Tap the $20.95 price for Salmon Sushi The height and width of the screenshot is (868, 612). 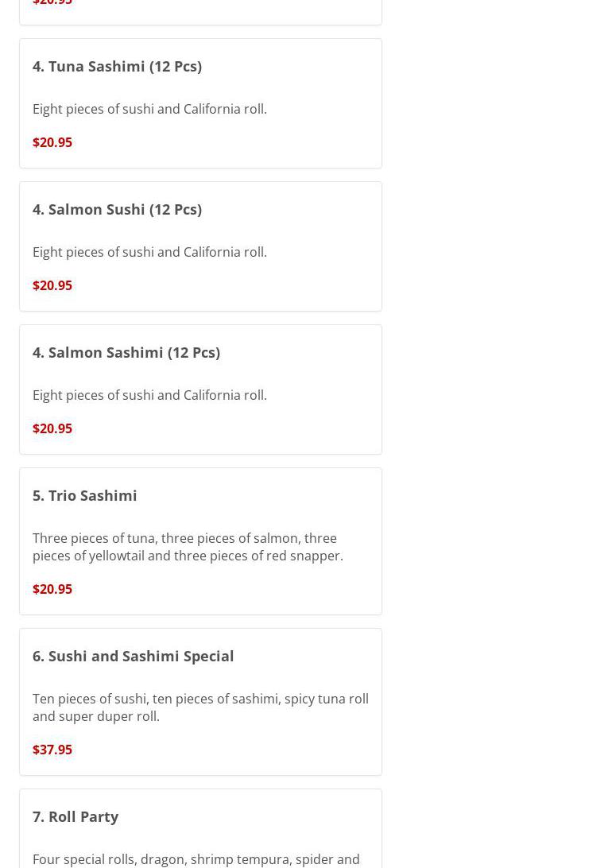pos(52,285)
